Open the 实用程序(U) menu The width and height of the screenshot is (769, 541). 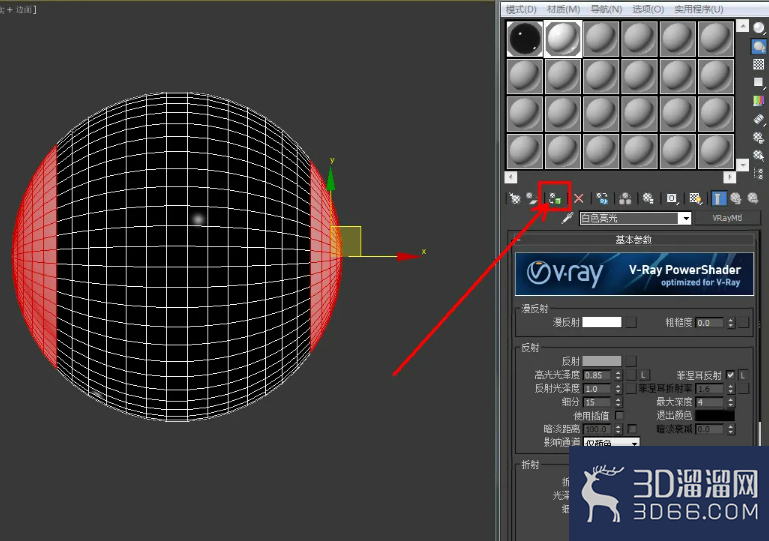point(699,9)
